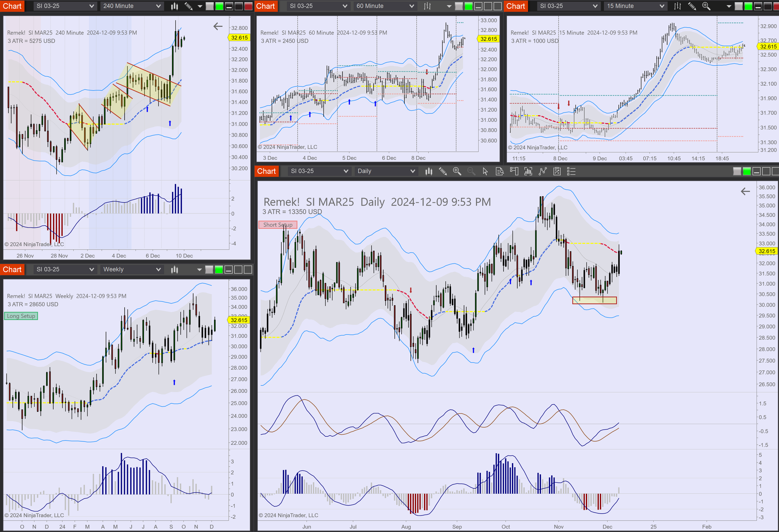Open the 240 Minute interval dropdown

click(132, 6)
